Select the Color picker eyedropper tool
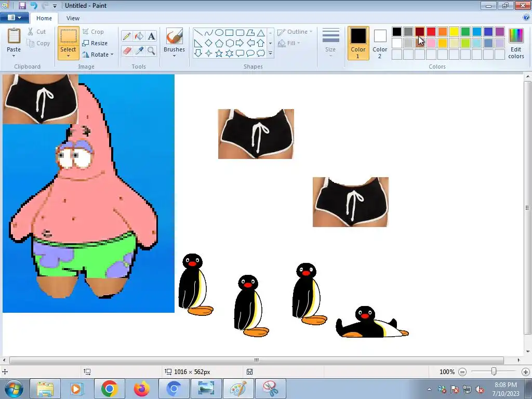532x399 pixels. click(x=139, y=51)
